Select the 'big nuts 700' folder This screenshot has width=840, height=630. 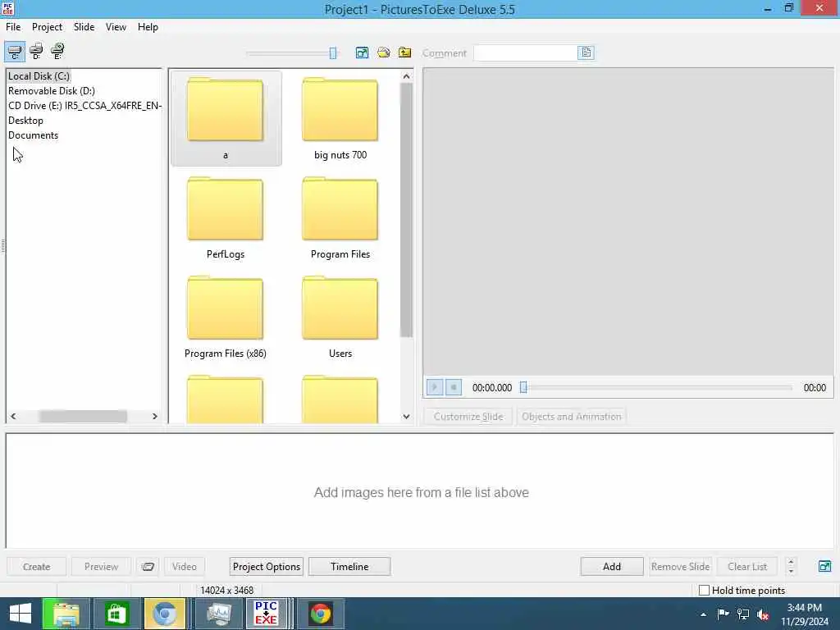pyautogui.click(x=340, y=118)
